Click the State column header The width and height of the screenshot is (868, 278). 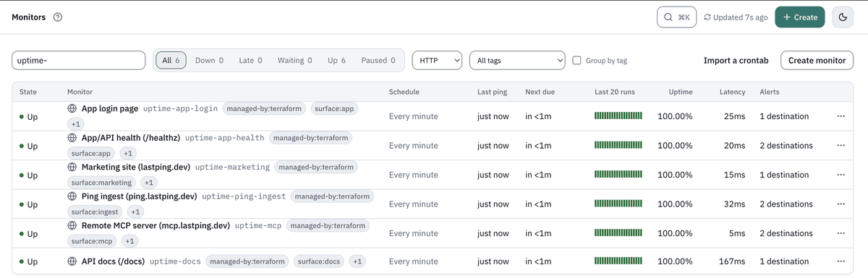click(x=28, y=92)
